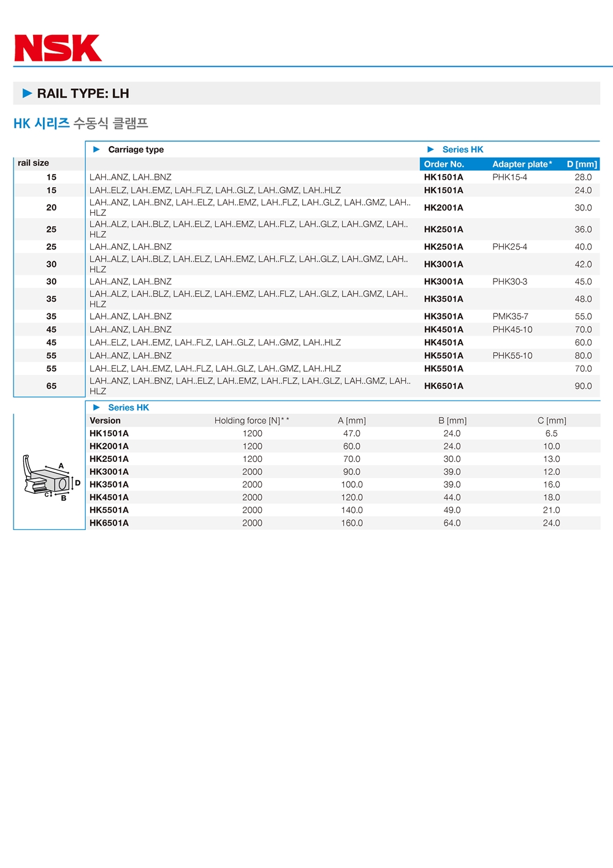Click the A value 100.0
The width and height of the screenshot is (613, 868).
tap(352, 485)
